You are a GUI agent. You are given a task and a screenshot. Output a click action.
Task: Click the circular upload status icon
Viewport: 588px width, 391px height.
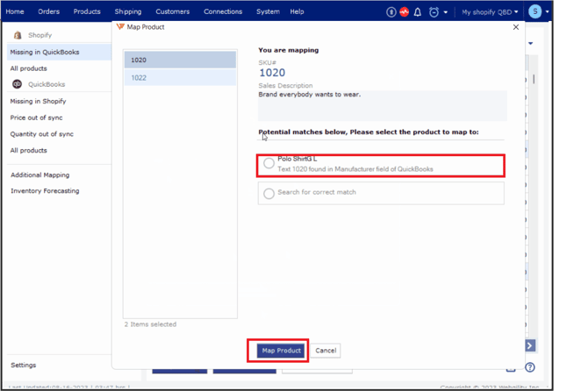391,12
